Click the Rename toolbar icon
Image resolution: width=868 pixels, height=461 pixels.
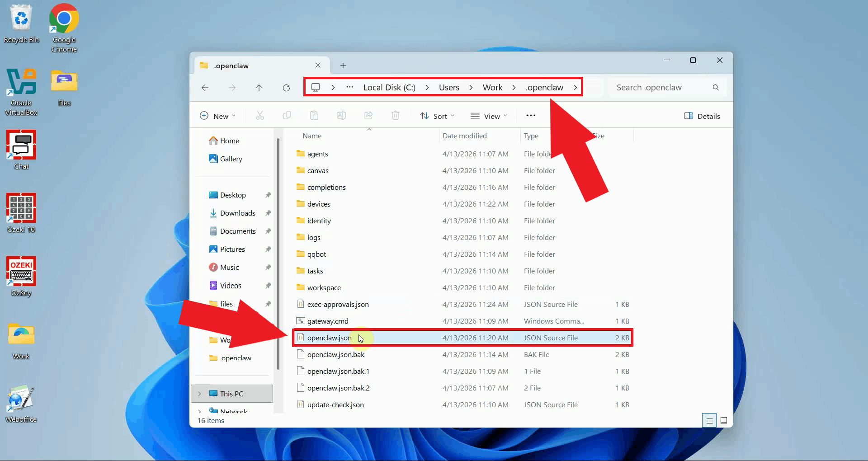(341, 116)
